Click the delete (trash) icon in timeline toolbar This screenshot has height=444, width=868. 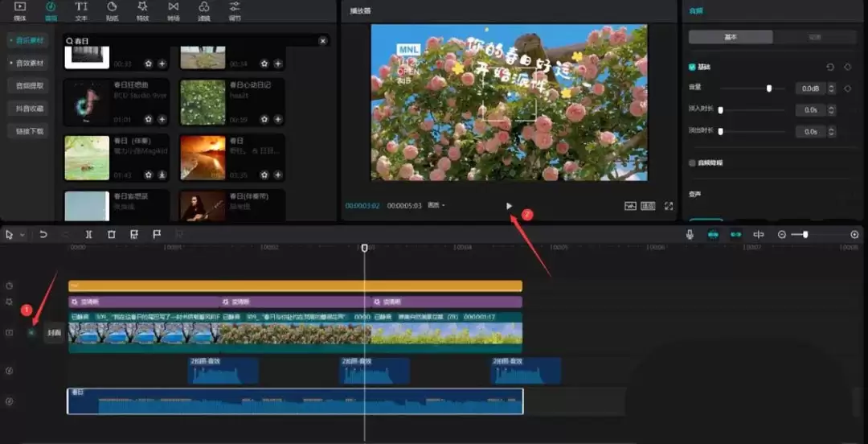(x=112, y=235)
